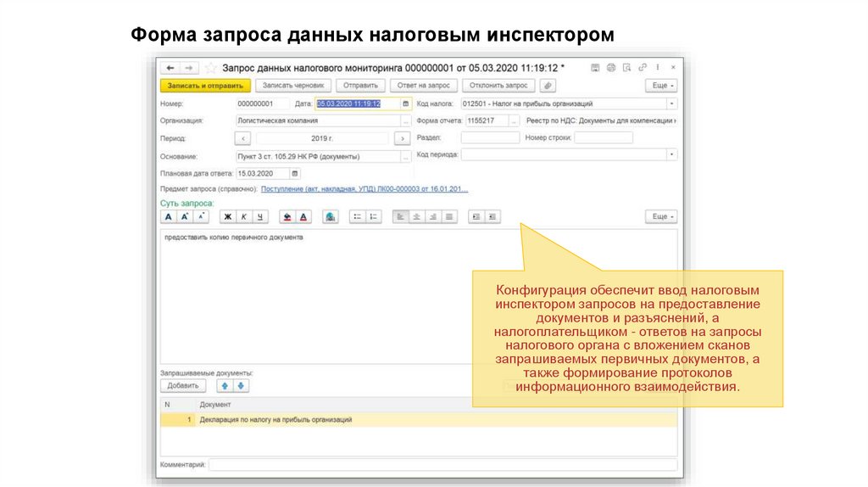Toggle underline (Ч) text formatting

pos(259,217)
